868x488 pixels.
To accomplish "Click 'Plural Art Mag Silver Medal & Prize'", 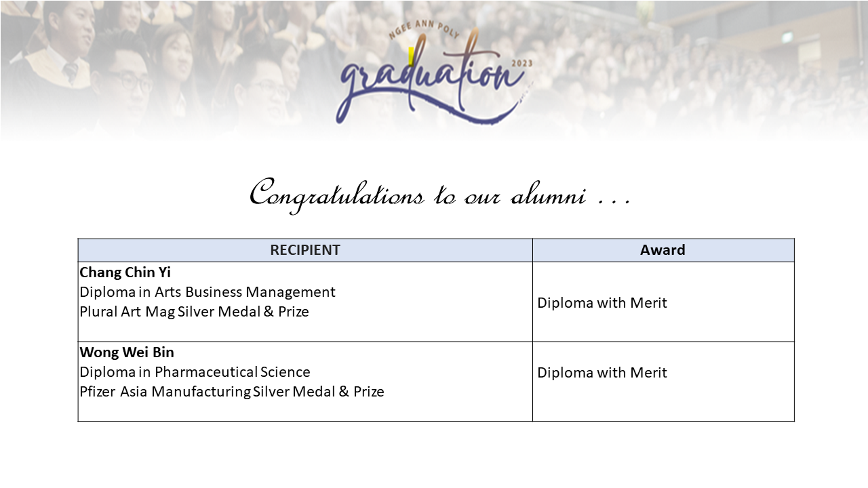I will 194,312.
